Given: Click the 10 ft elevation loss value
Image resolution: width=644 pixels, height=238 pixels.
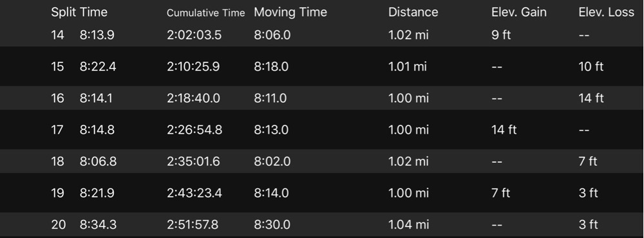Looking at the screenshot, I should (x=591, y=66).
